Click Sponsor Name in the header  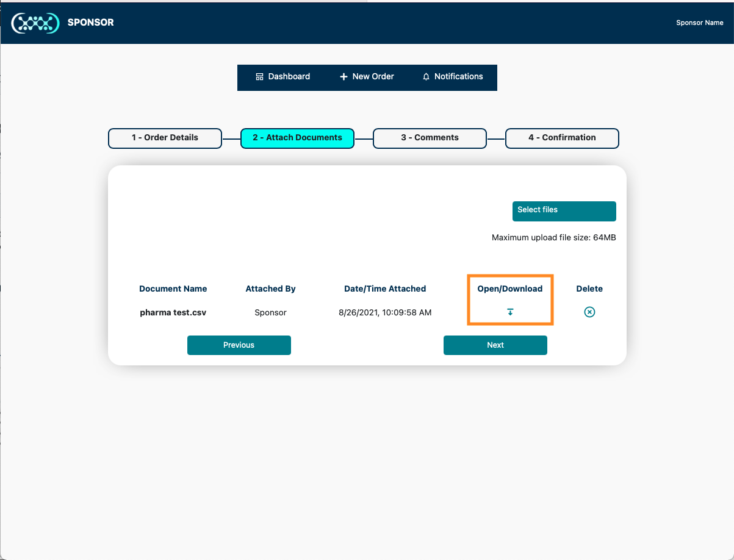tap(700, 23)
